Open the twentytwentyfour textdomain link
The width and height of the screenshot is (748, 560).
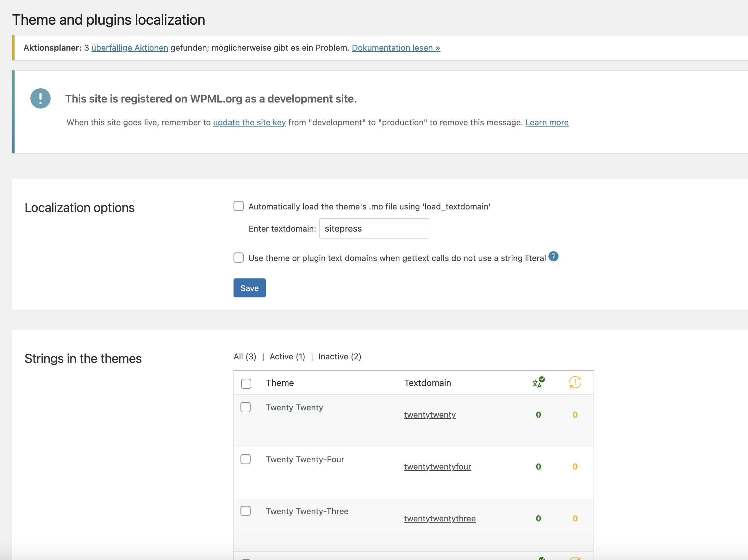(437, 467)
